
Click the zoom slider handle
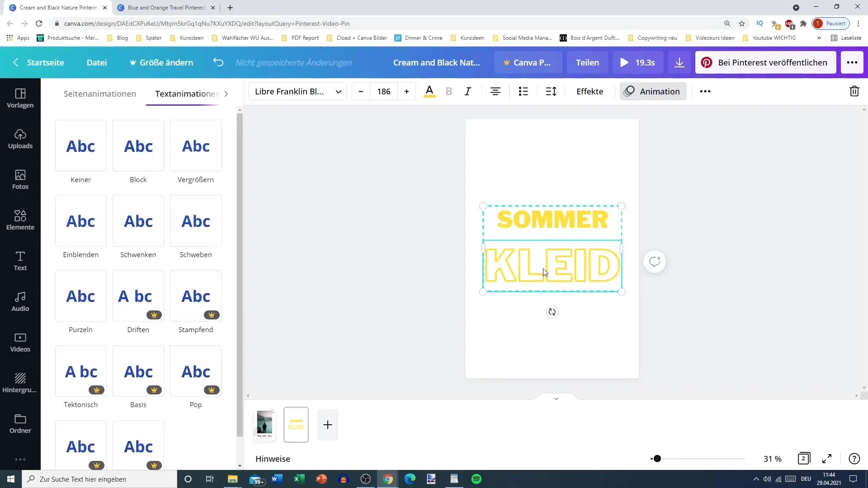pyautogui.click(x=657, y=459)
